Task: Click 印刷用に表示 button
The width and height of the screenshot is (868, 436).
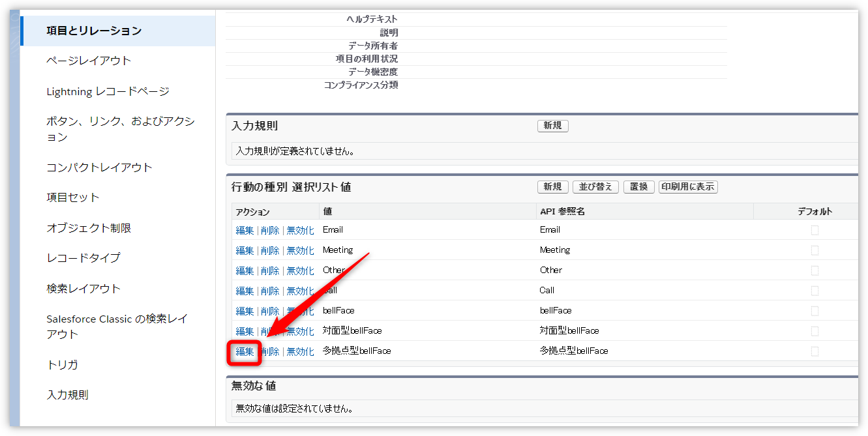Action: point(688,187)
